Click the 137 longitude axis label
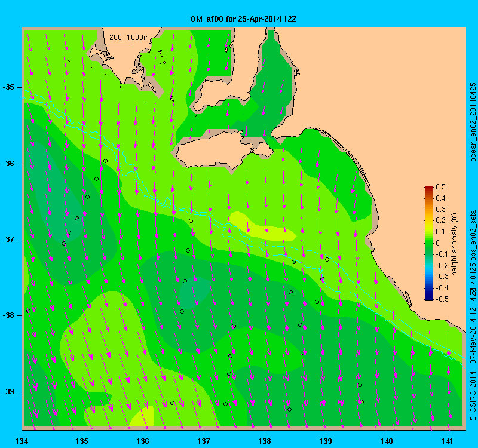The image size is (478, 448). pyautogui.click(x=204, y=441)
